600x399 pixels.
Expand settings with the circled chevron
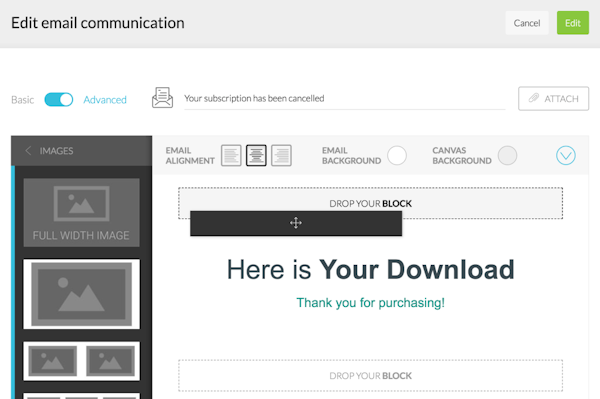point(566,155)
